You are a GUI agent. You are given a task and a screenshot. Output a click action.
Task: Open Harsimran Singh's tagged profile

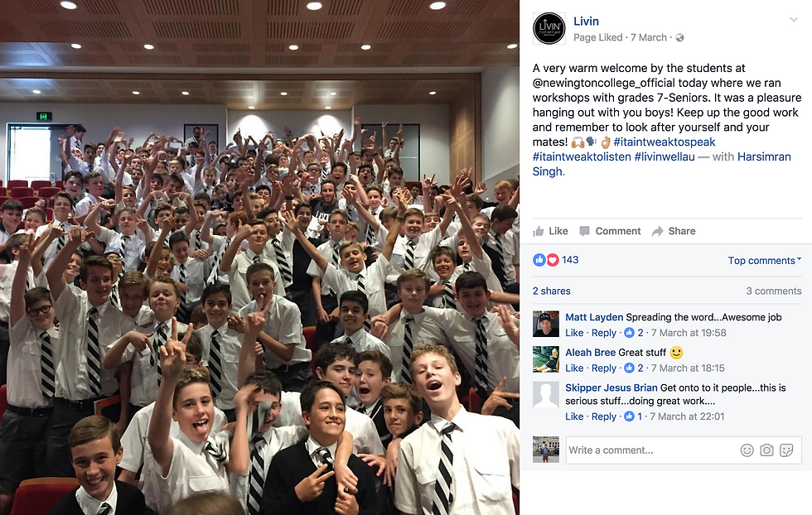pos(662,164)
